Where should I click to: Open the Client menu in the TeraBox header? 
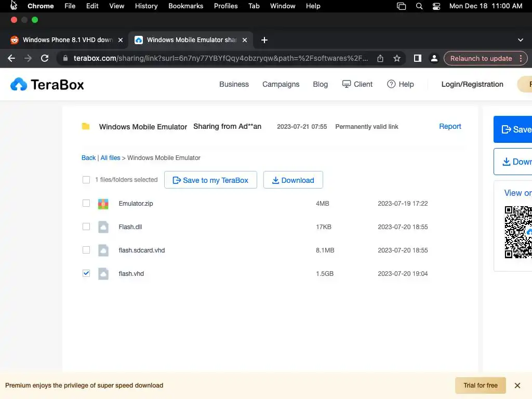coord(357,84)
